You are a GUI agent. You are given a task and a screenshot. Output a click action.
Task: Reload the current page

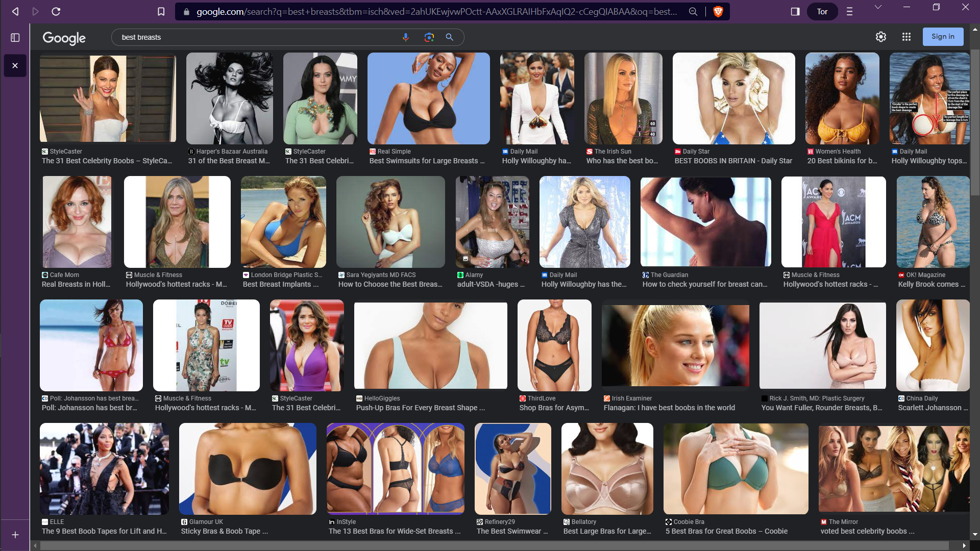click(x=56, y=11)
